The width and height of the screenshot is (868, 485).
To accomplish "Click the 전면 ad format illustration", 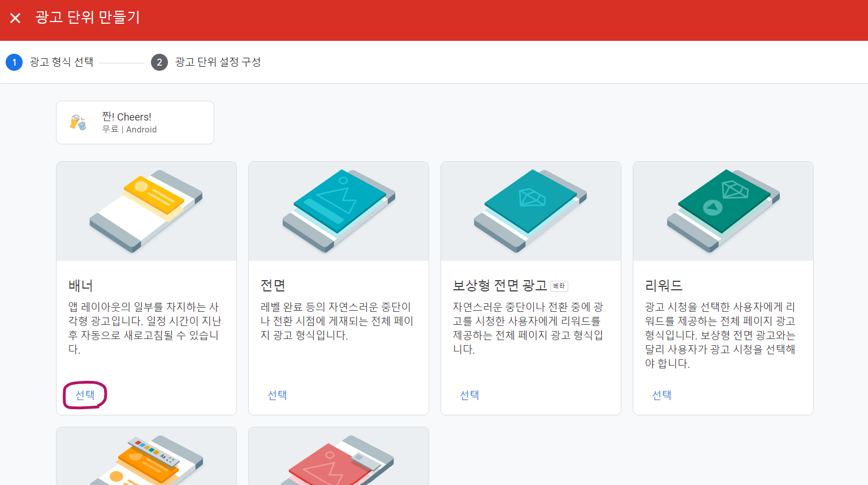I will coord(339,211).
